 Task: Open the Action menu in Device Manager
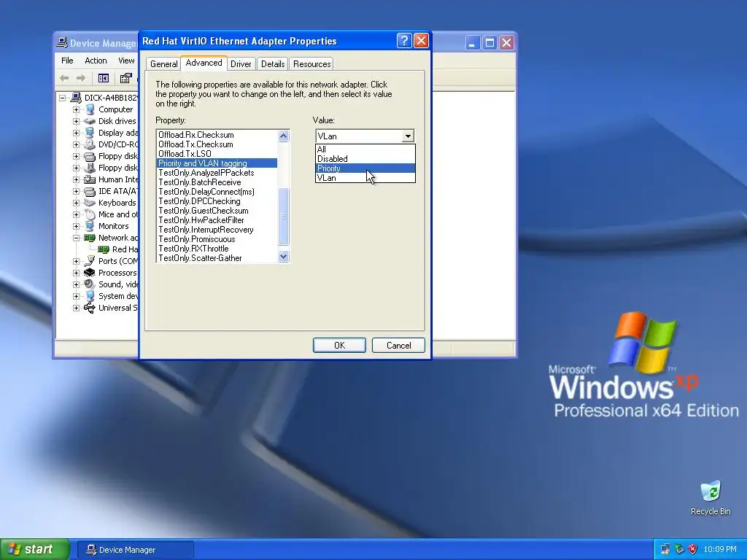96,61
